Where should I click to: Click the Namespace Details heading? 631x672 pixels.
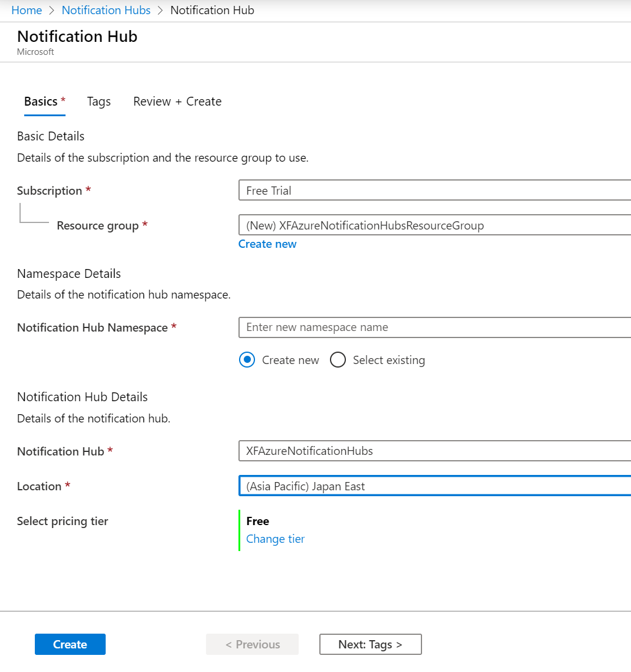[x=69, y=273]
